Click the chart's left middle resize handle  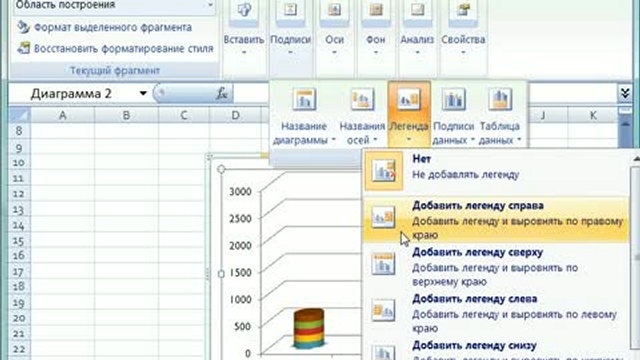[221, 274]
